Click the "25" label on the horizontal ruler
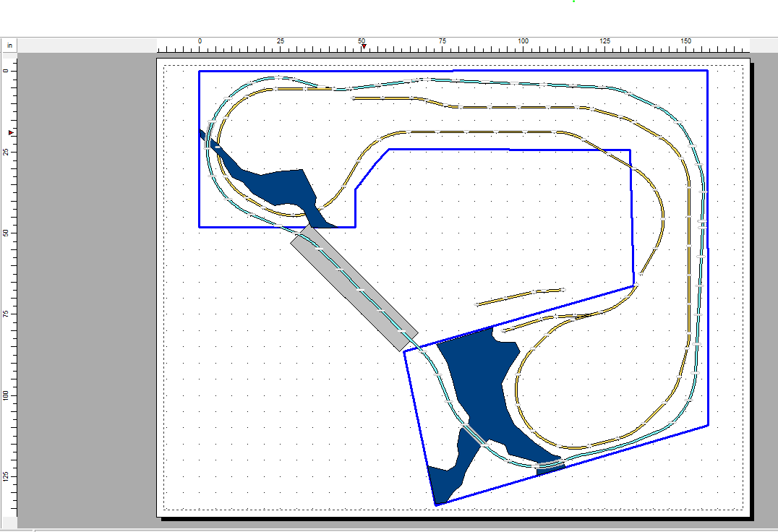This screenshot has width=778, height=532. (281, 41)
